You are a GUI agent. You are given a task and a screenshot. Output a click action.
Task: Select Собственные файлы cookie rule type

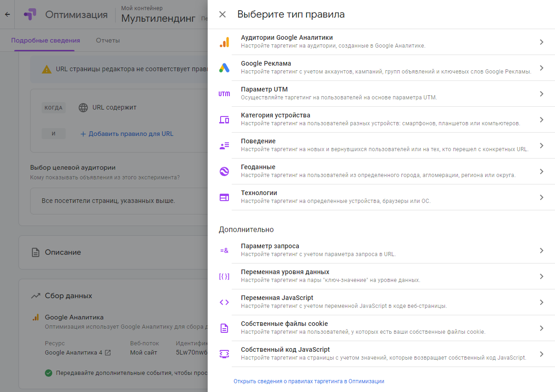(381, 328)
